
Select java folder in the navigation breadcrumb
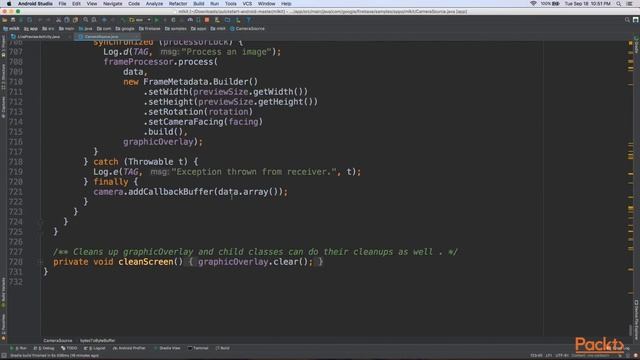pyautogui.click(x=85, y=29)
